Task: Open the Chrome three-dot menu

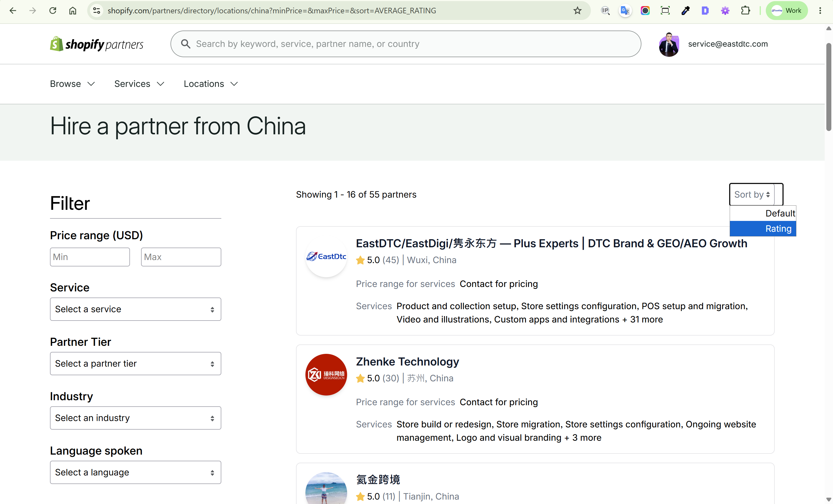Action: [x=820, y=11]
